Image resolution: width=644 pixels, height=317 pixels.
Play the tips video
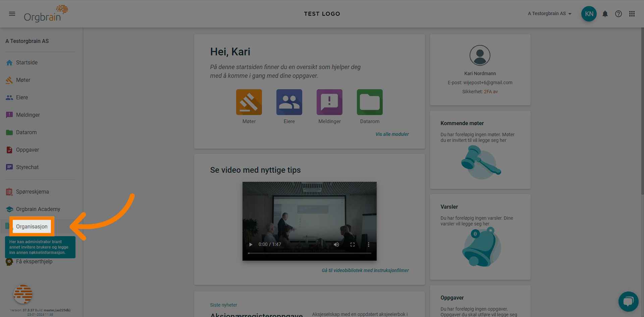tap(251, 245)
